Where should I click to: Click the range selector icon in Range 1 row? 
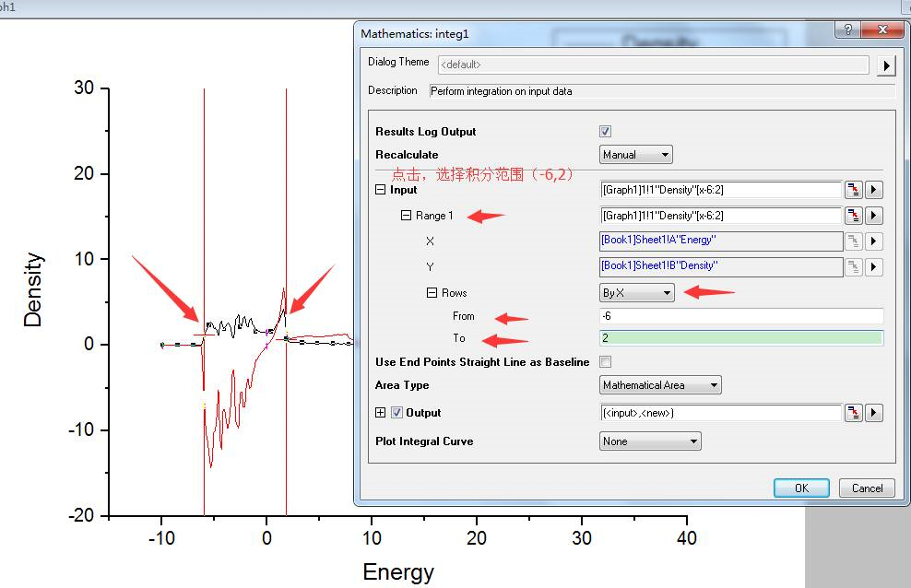[854, 216]
